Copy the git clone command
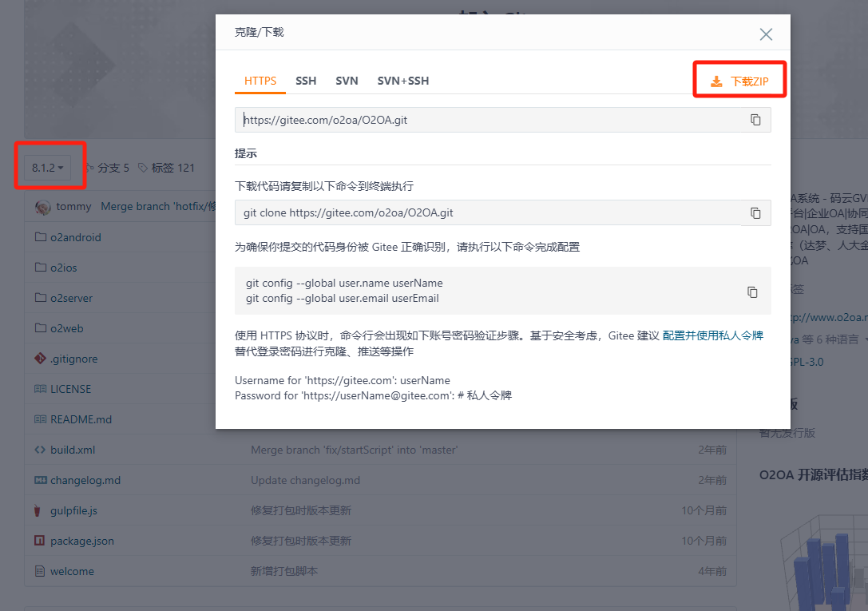The image size is (868, 611). click(x=755, y=213)
